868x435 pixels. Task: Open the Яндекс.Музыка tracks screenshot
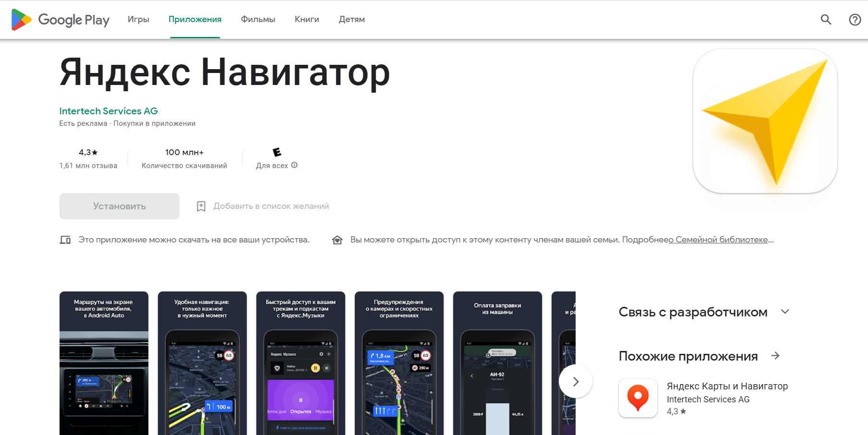(x=301, y=363)
